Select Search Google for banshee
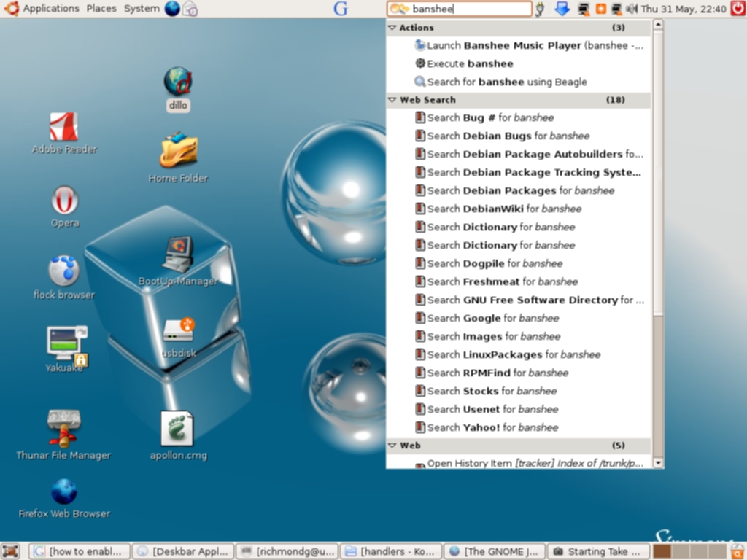This screenshot has width=747, height=560. (519, 318)
